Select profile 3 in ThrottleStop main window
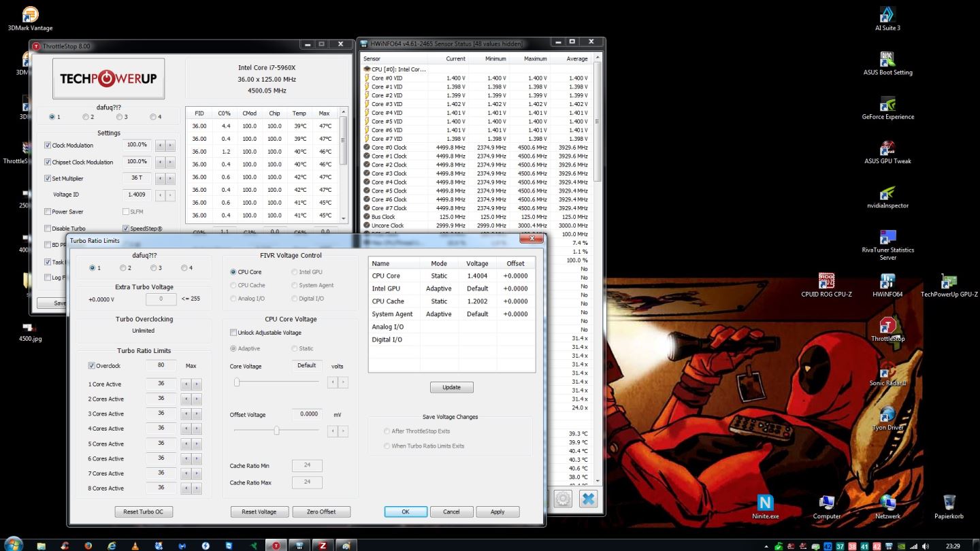 119,117
